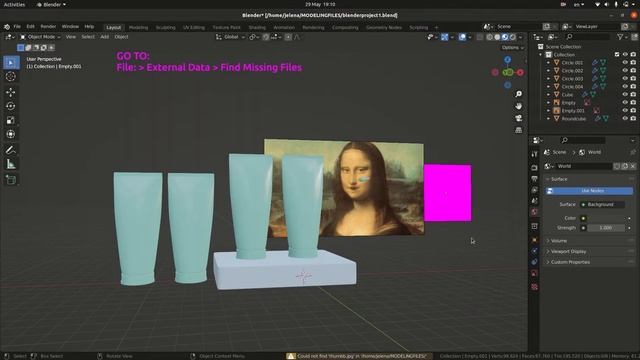The image size is (640, 360).
Task: Uncheck the Collection exclude checkbox
Action: pos(617,55)
